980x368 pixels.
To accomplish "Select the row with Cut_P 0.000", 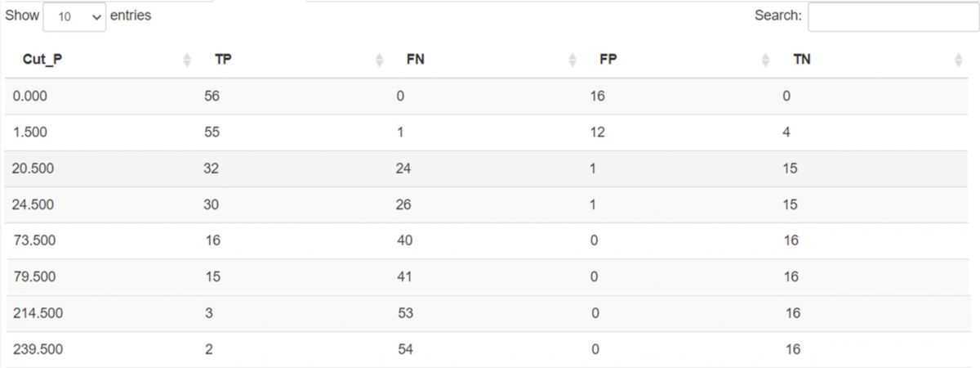I will (x=30, y=96).
